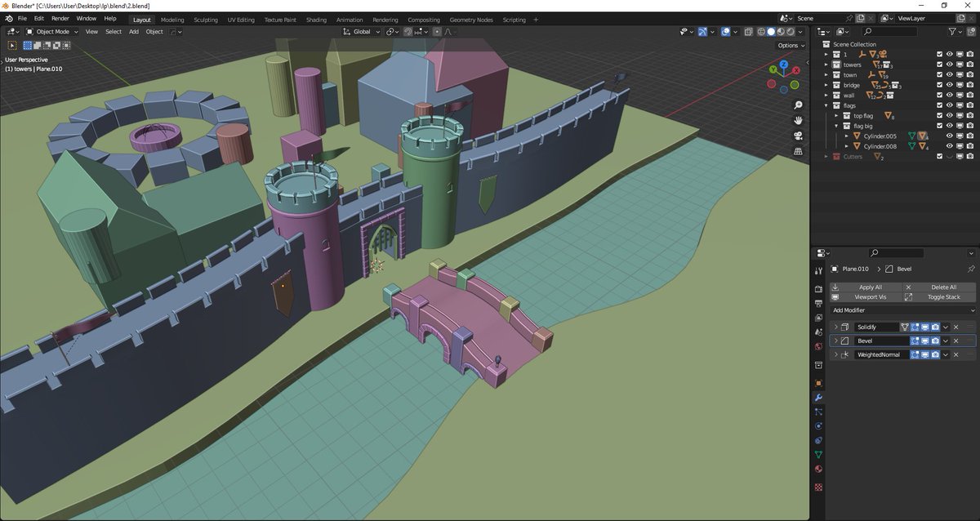Click the Apply All button
980x521 pixels.
(866, 287)
